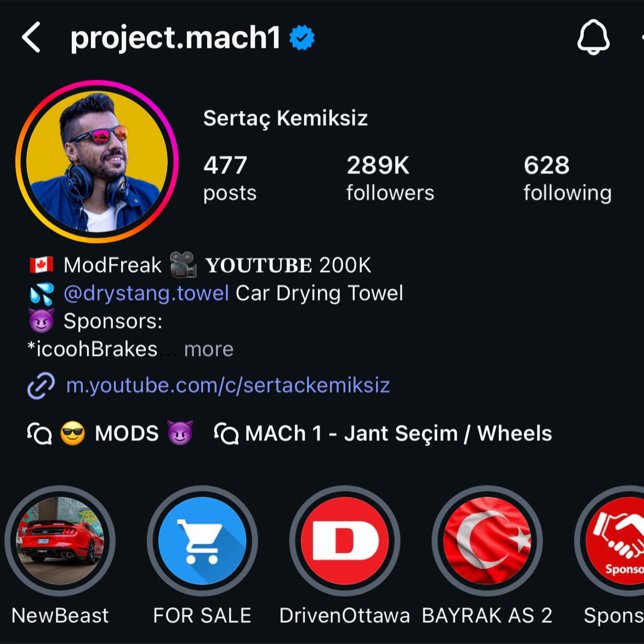
Task: Visit the m.youtube.com/c/sertackemiksiz link
Action: pos(229,385)
